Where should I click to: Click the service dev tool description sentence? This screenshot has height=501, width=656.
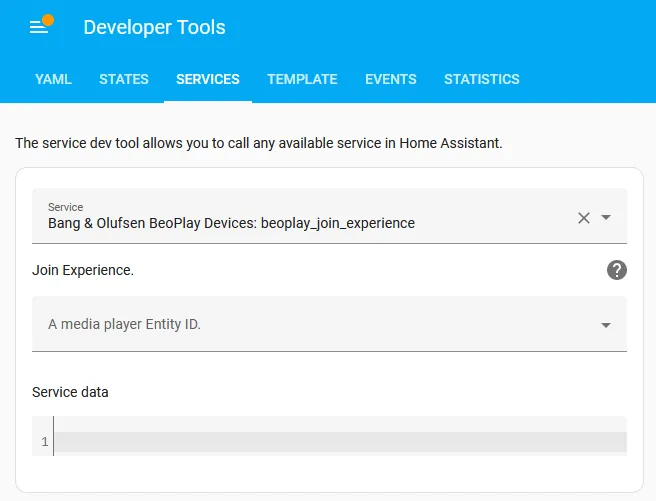click(x=259, y=143)
